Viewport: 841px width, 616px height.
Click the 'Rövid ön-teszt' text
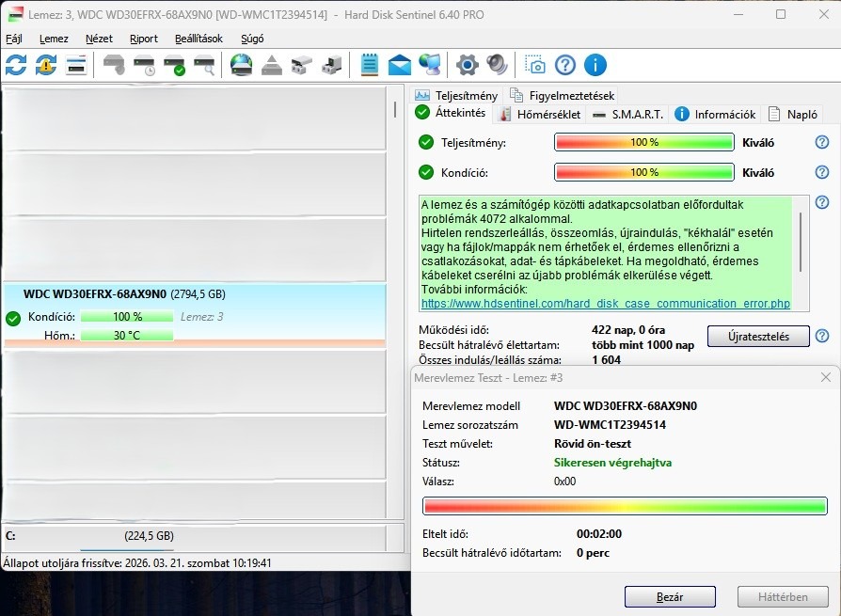pos(592,444)
